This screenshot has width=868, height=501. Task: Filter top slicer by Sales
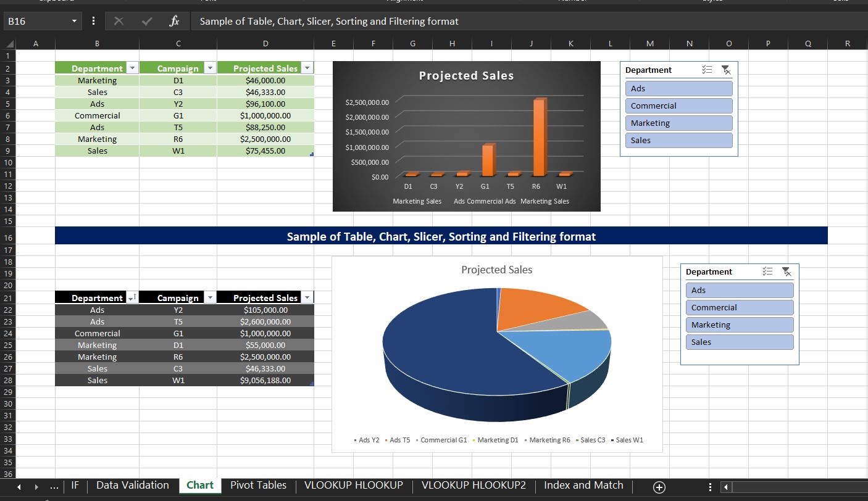point(678,141)
